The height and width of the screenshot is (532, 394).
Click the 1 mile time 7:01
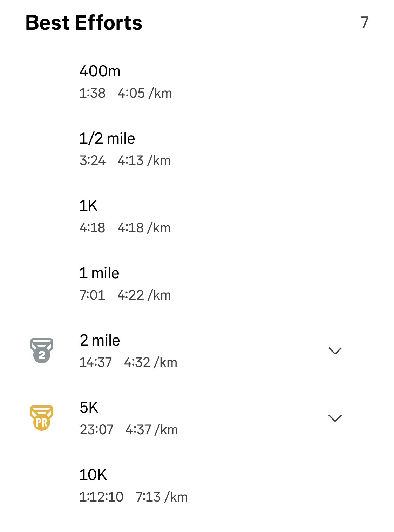click(92, 295)
